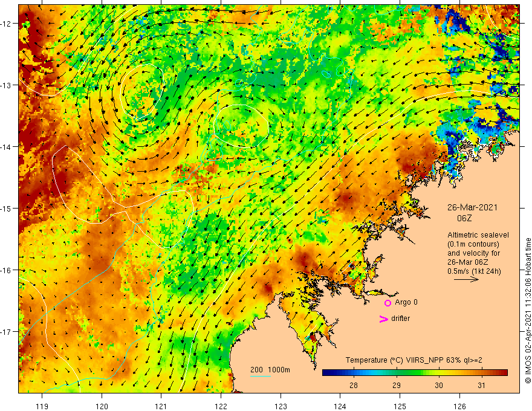Click the latitude axis label -15
This screenshot has width=532, height=411.
tap(7, 209)
